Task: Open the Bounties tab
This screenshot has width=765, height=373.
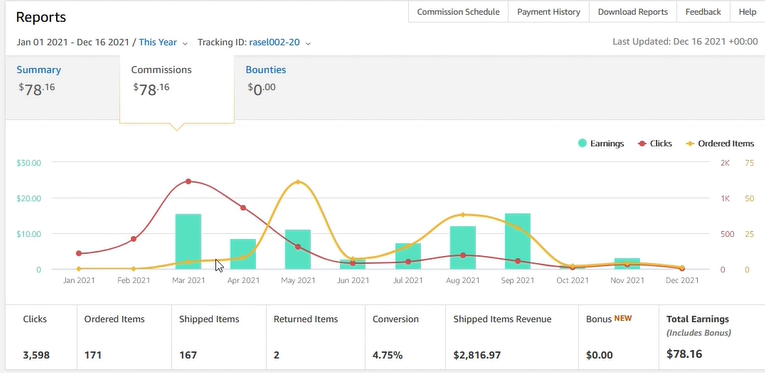Action: point(265,70)
